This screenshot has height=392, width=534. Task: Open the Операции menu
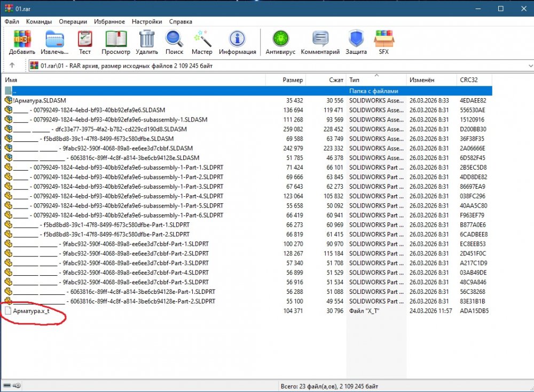pos(73,21)
